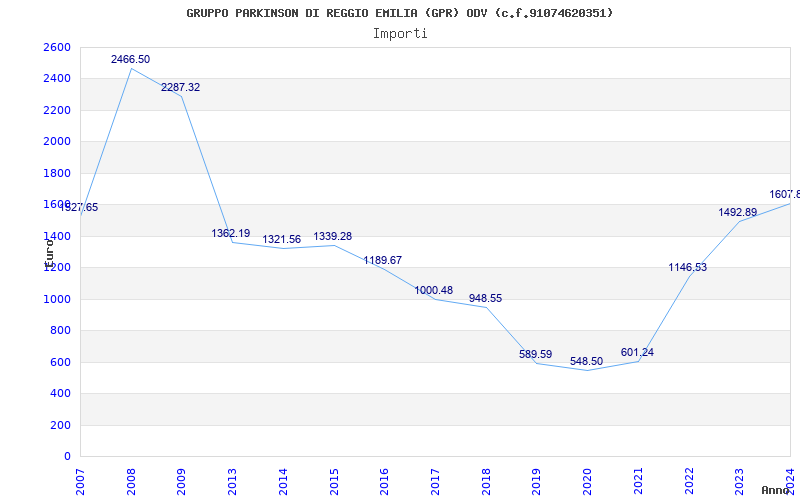This screenshot has height=500, width=800.
Task: Click the 2287.32 data label
Action: coord(181,87)
